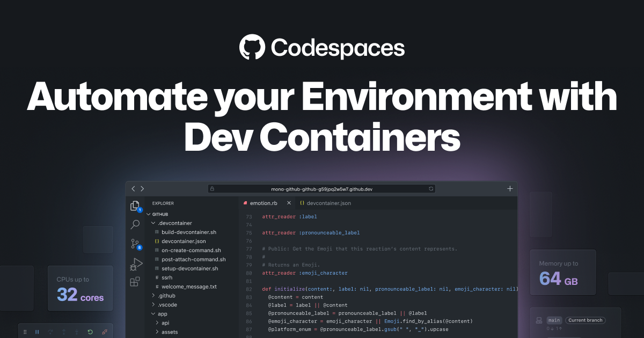Open the Run and Debug panel
Image resolution: width=644 pixels, height=338 pixels.
[136, 263]
